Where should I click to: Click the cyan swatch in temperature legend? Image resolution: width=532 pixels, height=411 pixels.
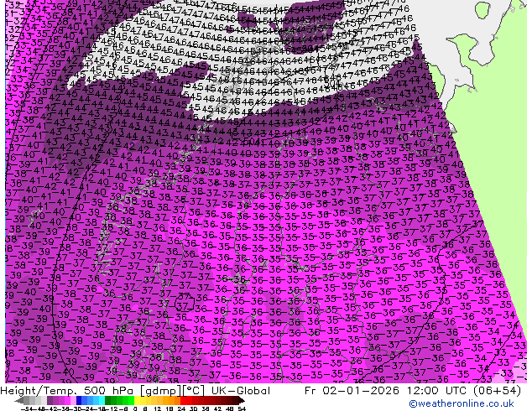pos(102,401)
